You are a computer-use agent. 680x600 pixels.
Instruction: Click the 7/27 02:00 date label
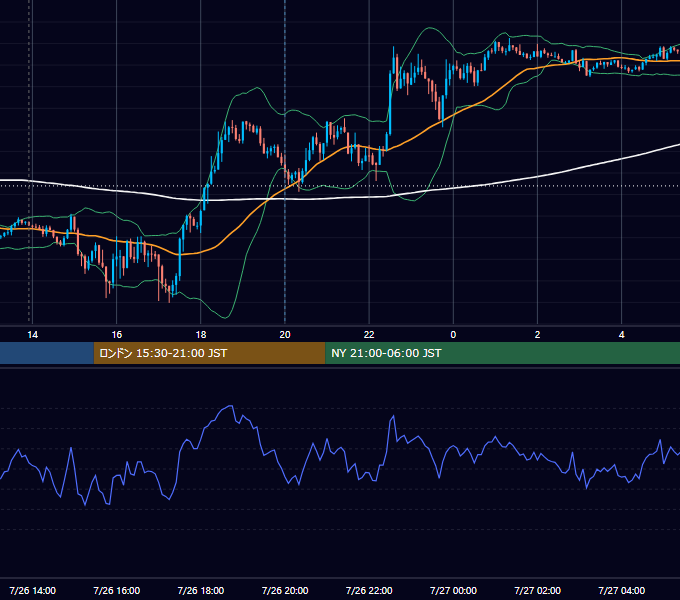[x=537, y=590]
